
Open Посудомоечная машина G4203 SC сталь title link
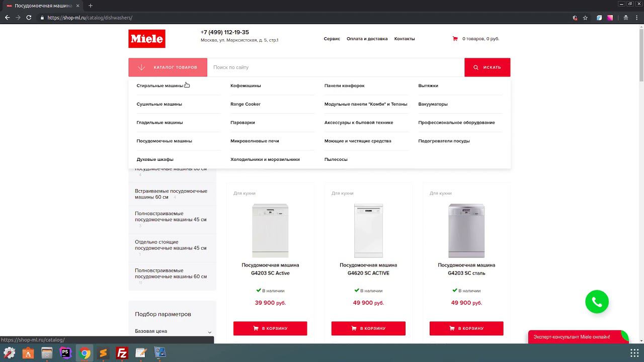tap(466, 269)
